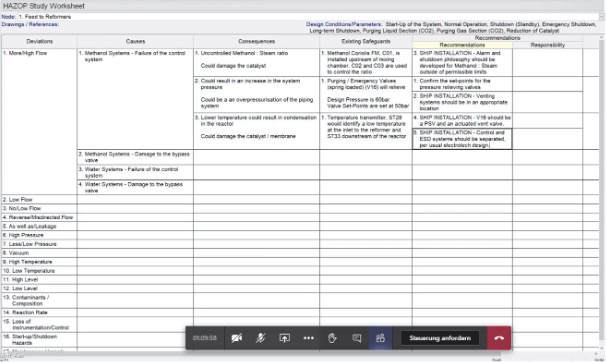
Task: Turn on camera in meeting toolbar
Action: click(237, 338)
